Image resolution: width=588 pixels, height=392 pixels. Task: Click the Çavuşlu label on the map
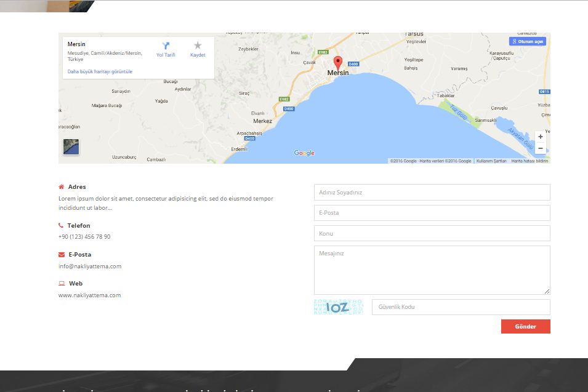pos(499,108)
